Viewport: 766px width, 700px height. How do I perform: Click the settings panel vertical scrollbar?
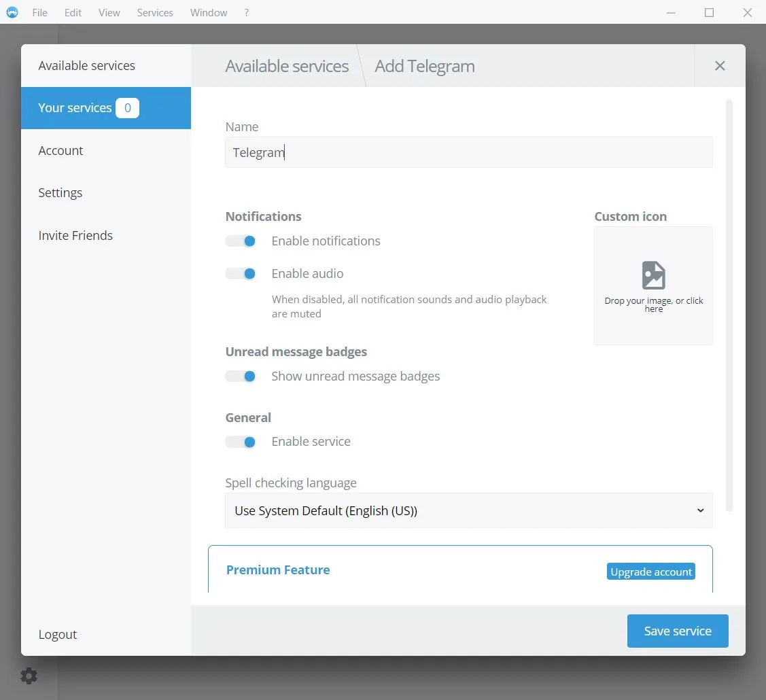coord(729,305)
